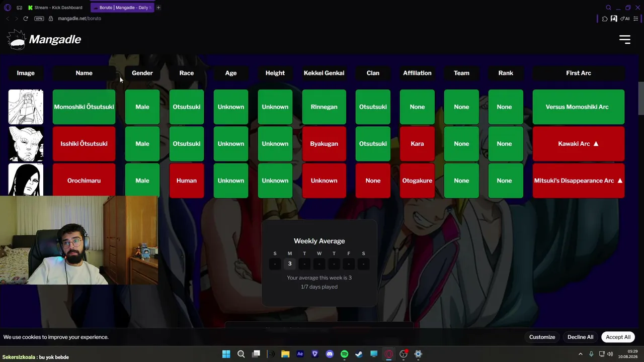The image size is (644, 362).
Task: Click Momoshiki Ōtsutsuki character image
Action: 26,107
